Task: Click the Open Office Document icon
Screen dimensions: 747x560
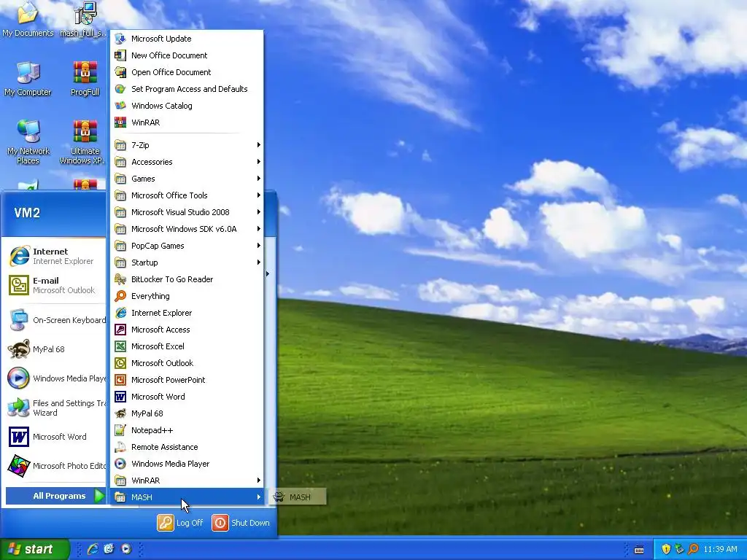Action: [120, 72]
